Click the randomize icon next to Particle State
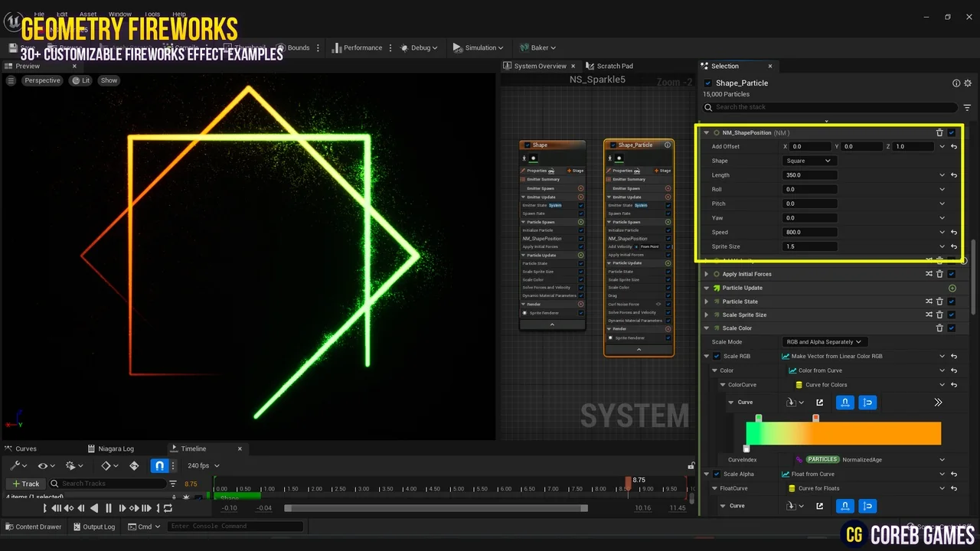 click(929, 301)
